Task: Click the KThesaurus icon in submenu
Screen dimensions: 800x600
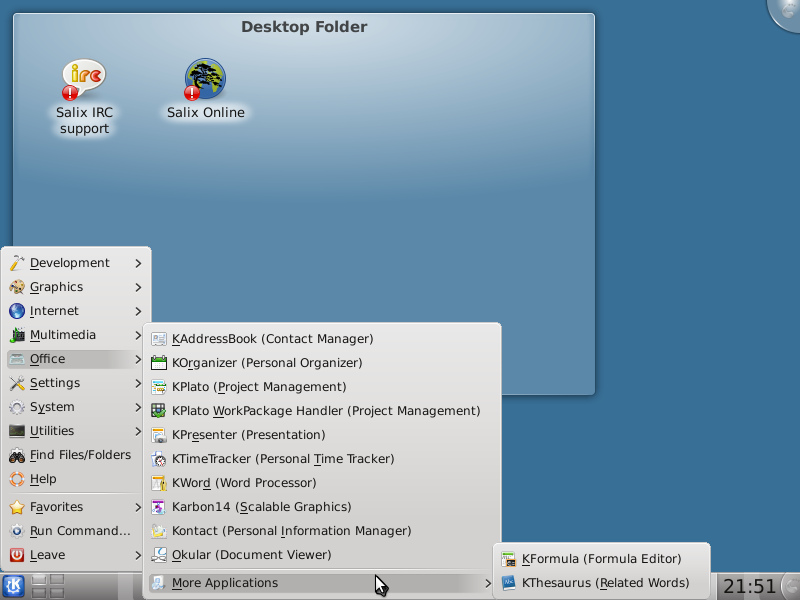Action: [509, 583]
